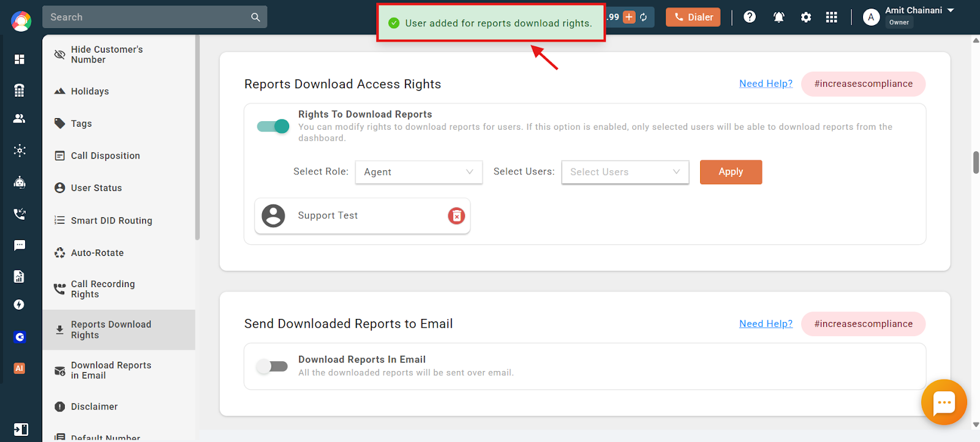Click the 'Send Downloaded Reports to Email' heading

coord(349,324)
